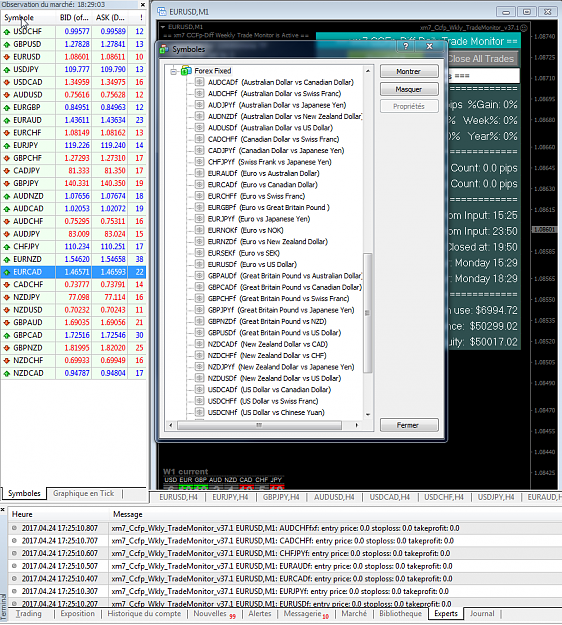The image size is (562, 625).
Task: Click the EURUSD,M1 chart window icon
Action: (162, 12)
